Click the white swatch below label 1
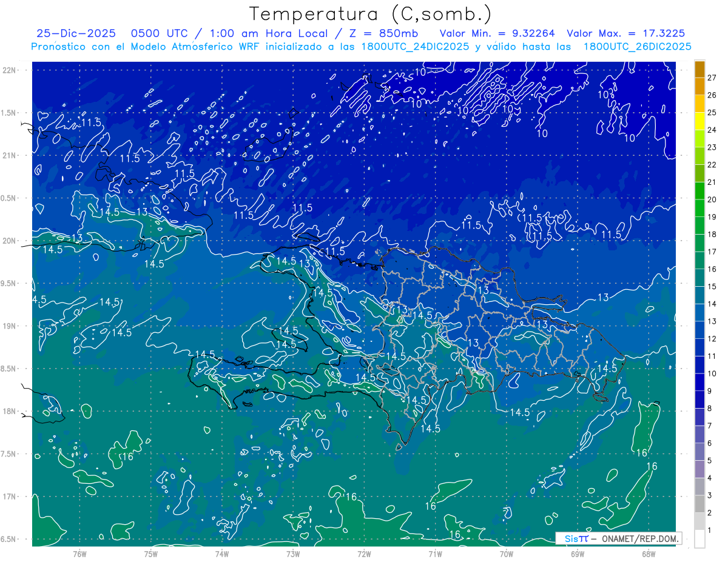 (699, 539)
